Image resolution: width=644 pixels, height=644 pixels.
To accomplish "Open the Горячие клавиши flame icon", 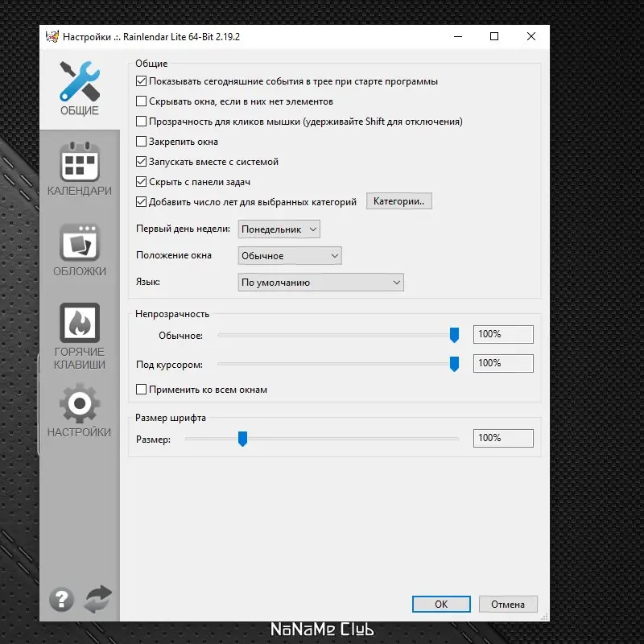I will 79,336.
